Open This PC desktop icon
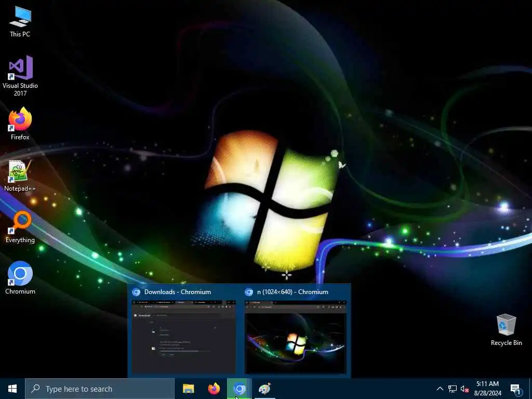The height and width of the screenshot is (399, 532). tap(20, 22)
